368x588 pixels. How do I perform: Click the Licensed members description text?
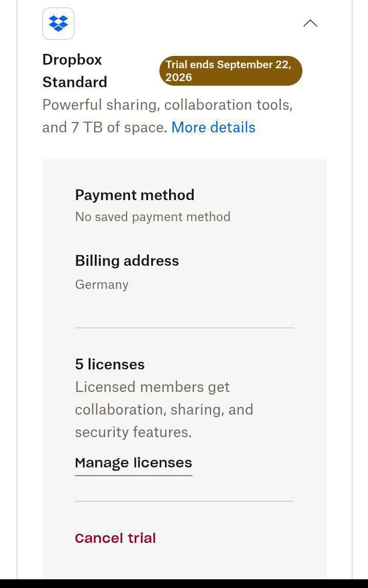tap(164, 409)
